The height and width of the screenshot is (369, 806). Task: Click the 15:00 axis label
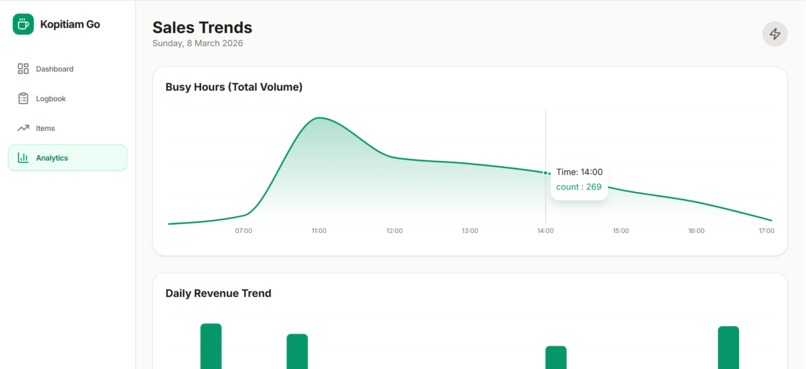[x=620, y=231]
